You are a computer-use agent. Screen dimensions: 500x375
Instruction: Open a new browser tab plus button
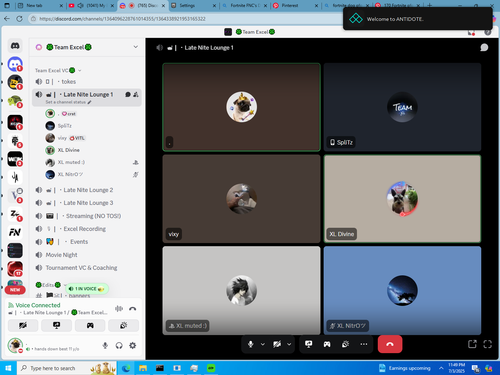(430, 6)
